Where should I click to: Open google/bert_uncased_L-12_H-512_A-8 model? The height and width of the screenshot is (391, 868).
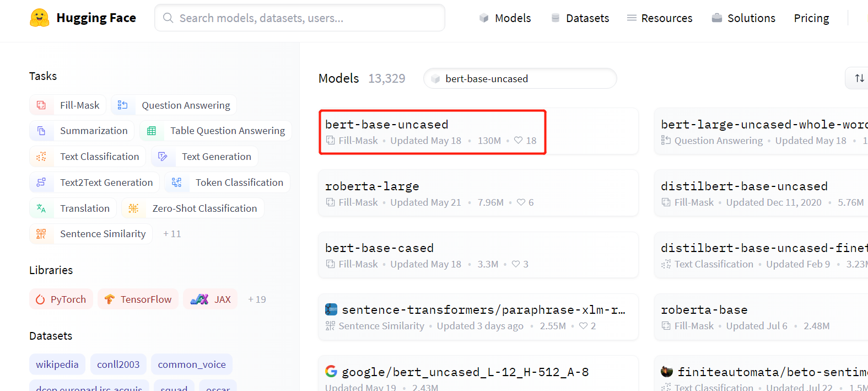pyautogui.click(x=478, y=374)
